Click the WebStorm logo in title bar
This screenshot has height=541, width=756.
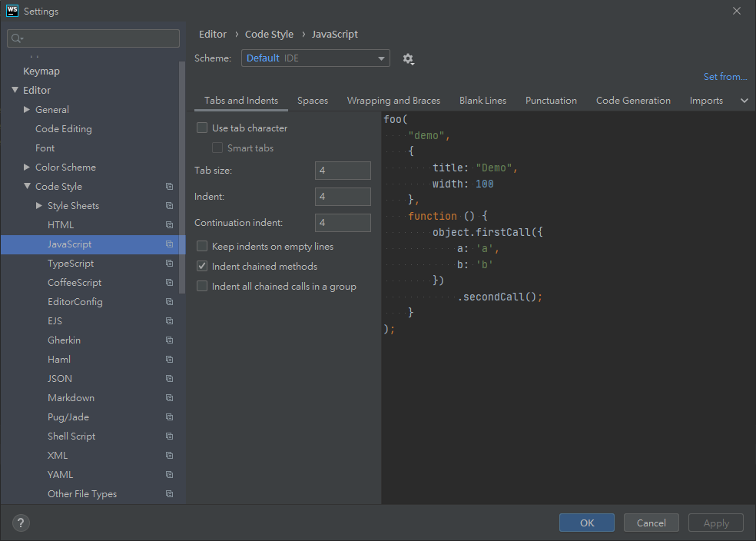coord(12,11)
